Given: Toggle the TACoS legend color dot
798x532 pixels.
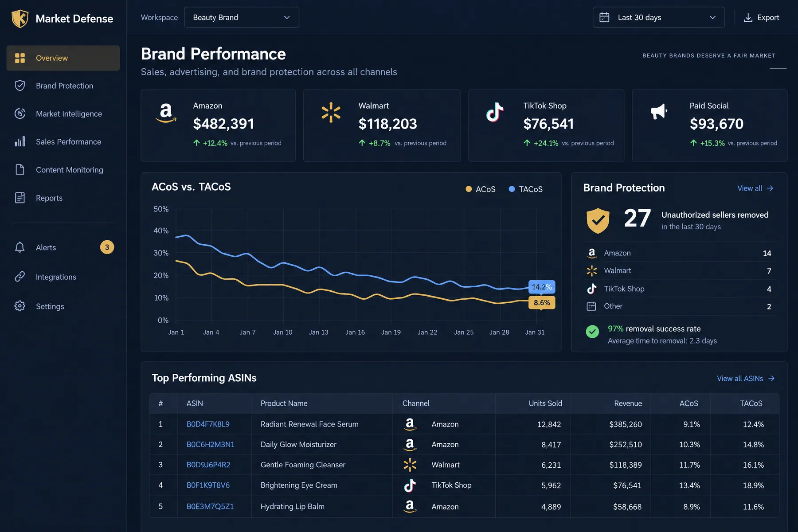Looking at the screenshot, I should (512, 189).
